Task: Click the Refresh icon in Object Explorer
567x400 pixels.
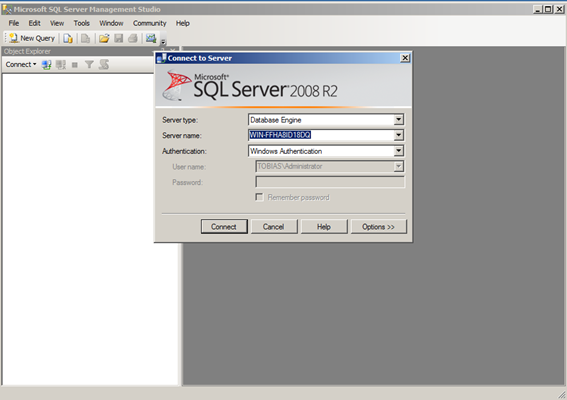Action: (x=104, y=65)
